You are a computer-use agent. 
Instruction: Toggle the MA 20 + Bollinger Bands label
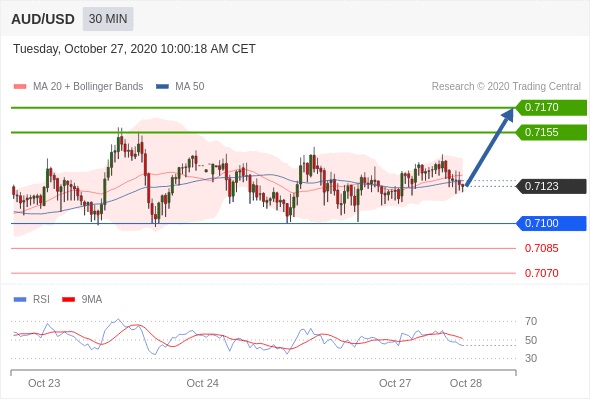[x=88, y=87]
